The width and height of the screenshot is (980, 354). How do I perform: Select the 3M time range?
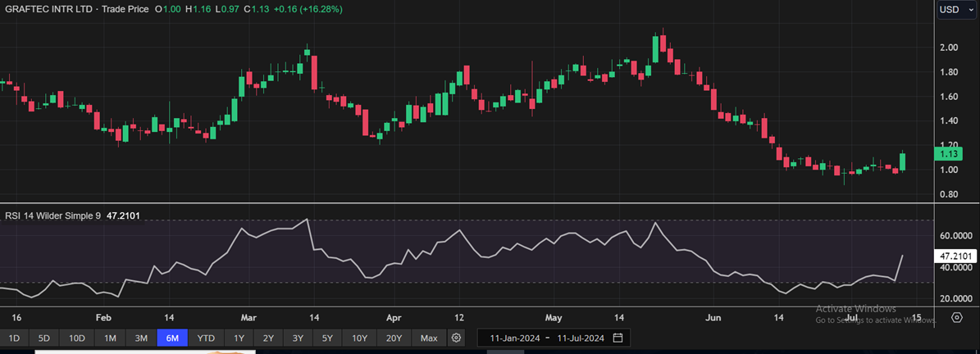click(x=141, y=338)
